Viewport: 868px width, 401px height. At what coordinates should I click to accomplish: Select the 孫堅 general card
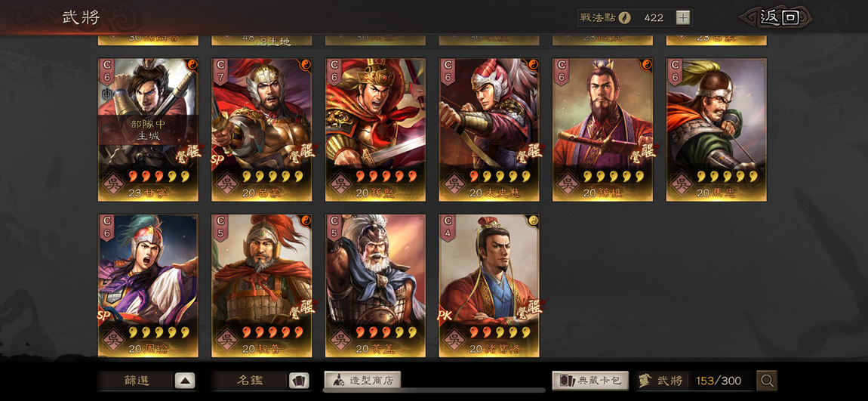[x=375, y=130]
